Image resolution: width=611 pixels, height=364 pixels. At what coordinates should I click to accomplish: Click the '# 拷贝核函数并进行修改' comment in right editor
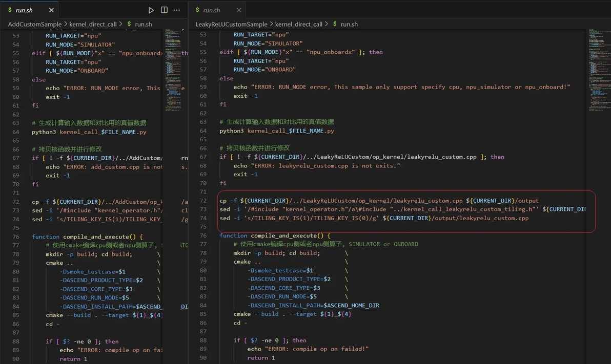pos(254,148)
